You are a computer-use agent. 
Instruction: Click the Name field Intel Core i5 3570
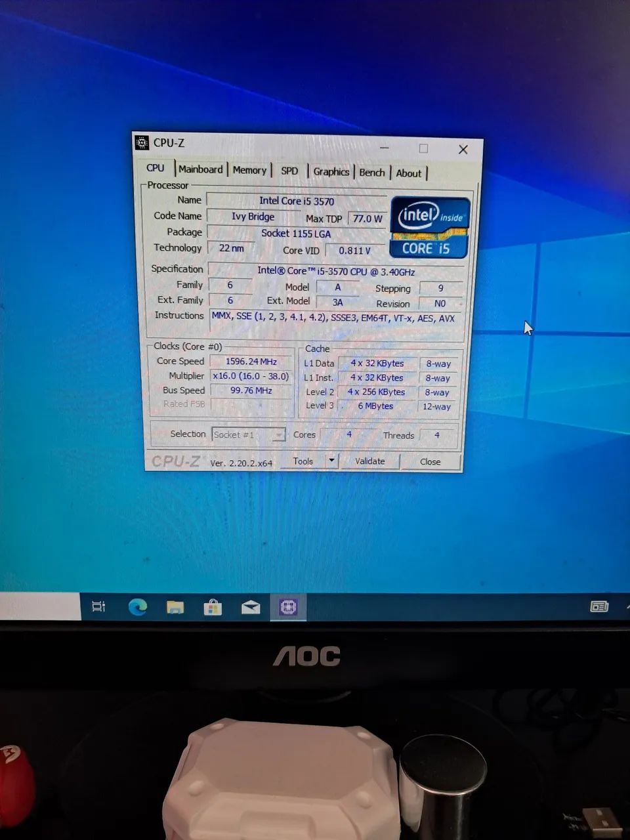pyautogui.click(x=297, y=201)
